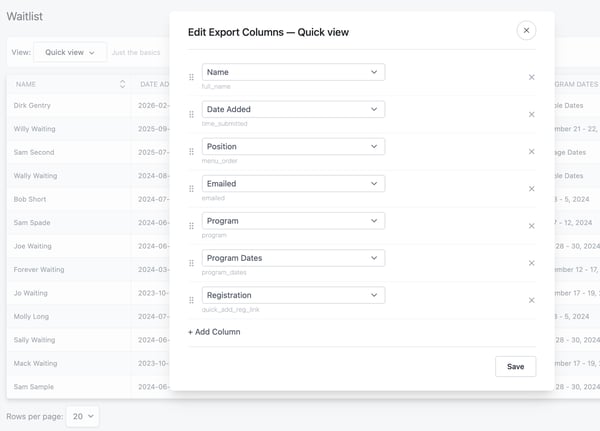This screenshot has height=431, width=600.
Task: Grab the drag handle for Name column
Action: [x=191, y=77]
